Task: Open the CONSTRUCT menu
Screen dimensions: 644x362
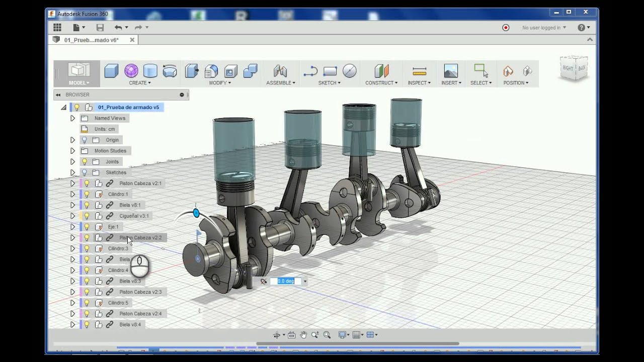Action: pos(381,83)
